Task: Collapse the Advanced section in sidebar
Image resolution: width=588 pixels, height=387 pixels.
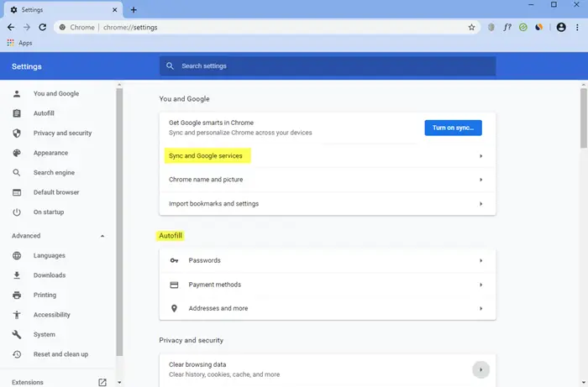Action: (x=102, y=236)
